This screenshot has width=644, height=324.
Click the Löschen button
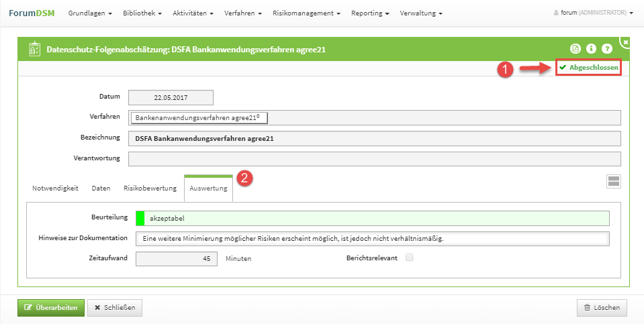602,308
